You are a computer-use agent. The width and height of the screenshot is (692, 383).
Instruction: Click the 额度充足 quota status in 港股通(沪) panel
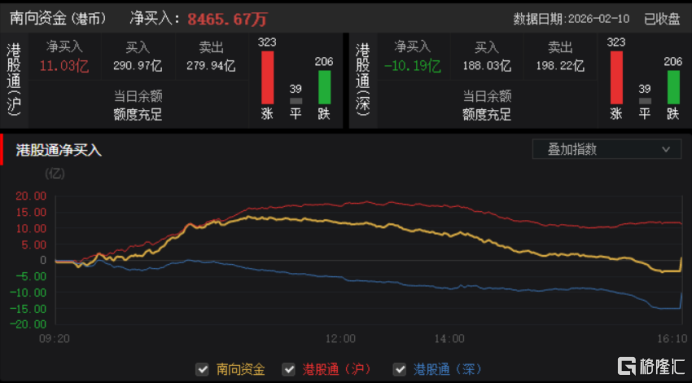[x=138, y=115]
